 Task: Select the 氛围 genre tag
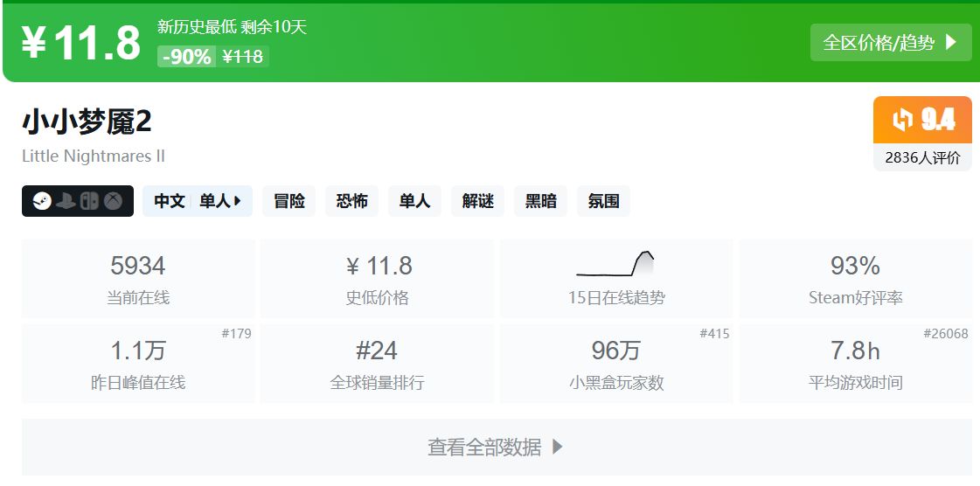tap(604, 201)
